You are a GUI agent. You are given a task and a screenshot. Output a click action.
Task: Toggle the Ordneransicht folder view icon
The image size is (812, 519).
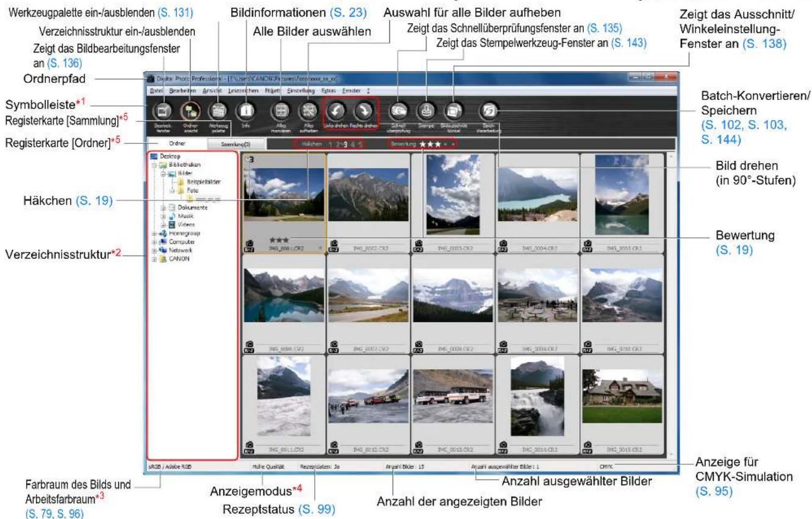pos(191,111)
